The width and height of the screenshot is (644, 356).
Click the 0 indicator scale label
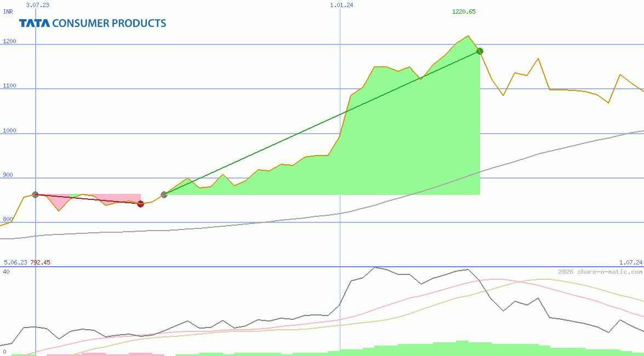point(4,352)
